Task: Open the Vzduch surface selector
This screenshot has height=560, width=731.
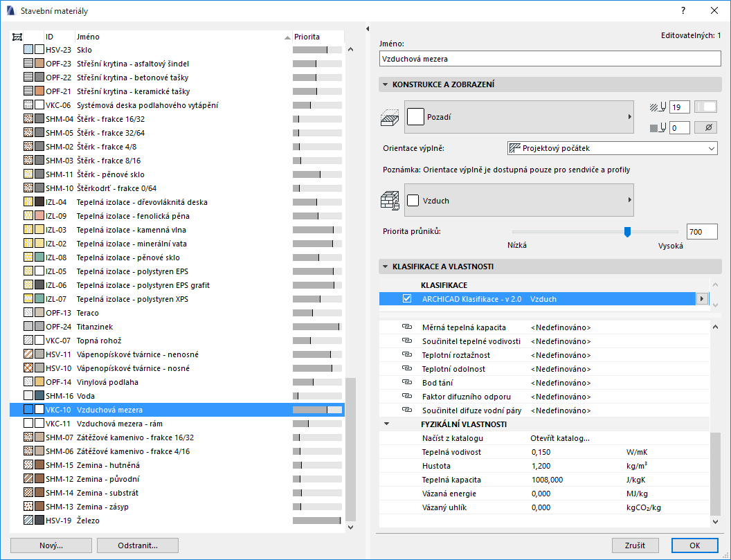Action: [519, 201]
